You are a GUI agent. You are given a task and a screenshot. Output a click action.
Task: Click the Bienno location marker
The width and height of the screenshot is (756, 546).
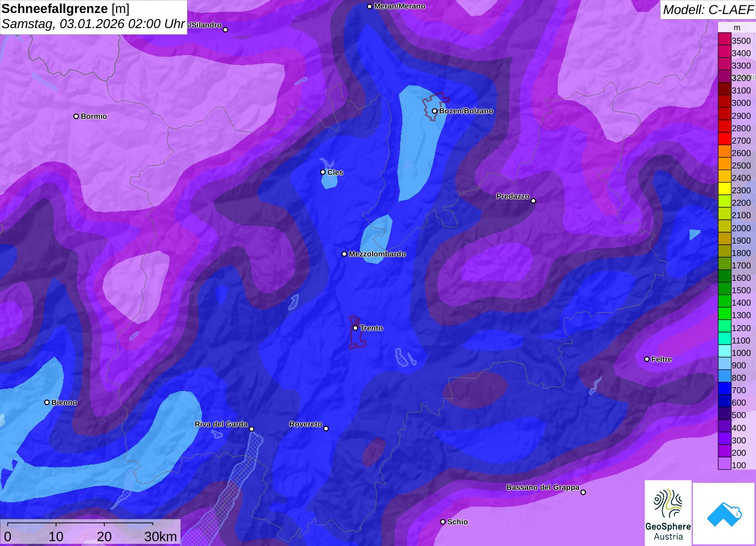(47, 402)
